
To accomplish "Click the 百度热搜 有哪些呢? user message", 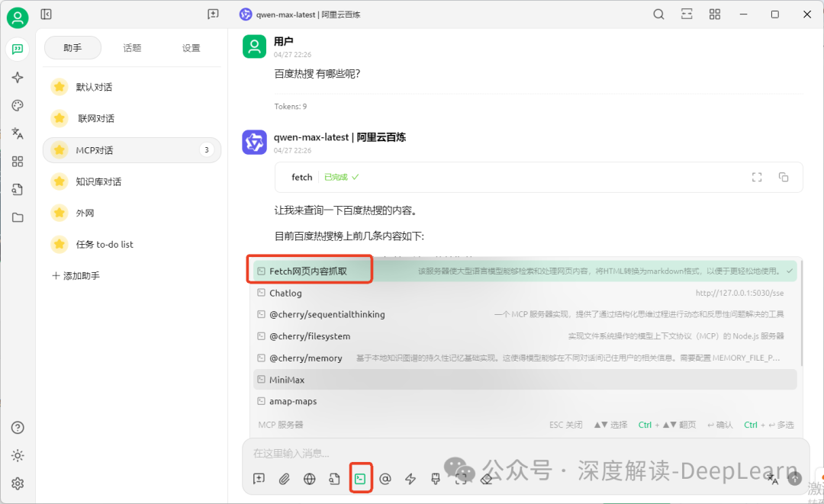I will pos(317,74).
